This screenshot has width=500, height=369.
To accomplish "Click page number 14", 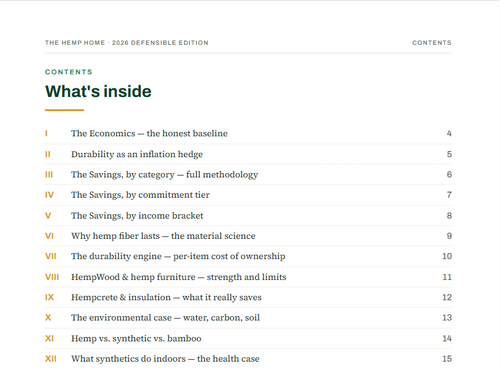I will pos(447,339).
